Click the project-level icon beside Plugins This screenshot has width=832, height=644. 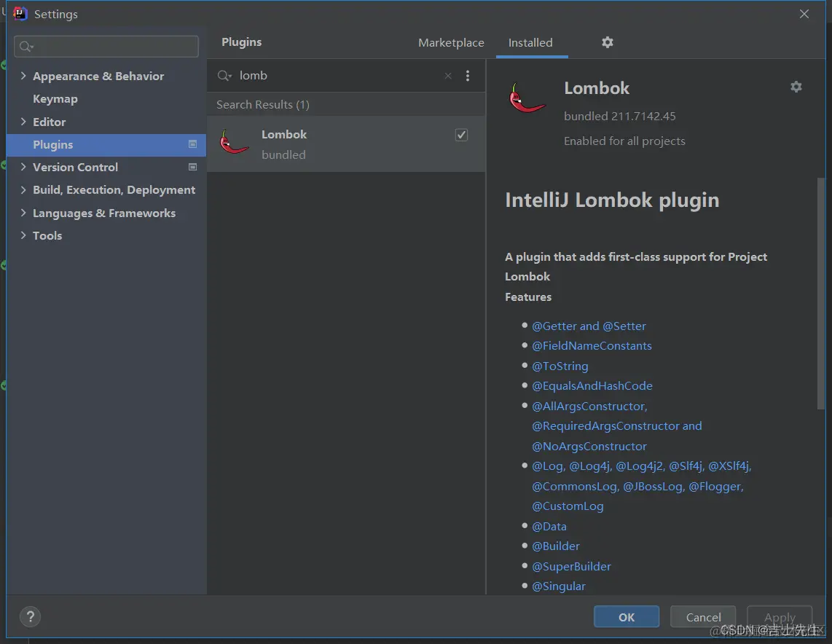tap(192, 144)
